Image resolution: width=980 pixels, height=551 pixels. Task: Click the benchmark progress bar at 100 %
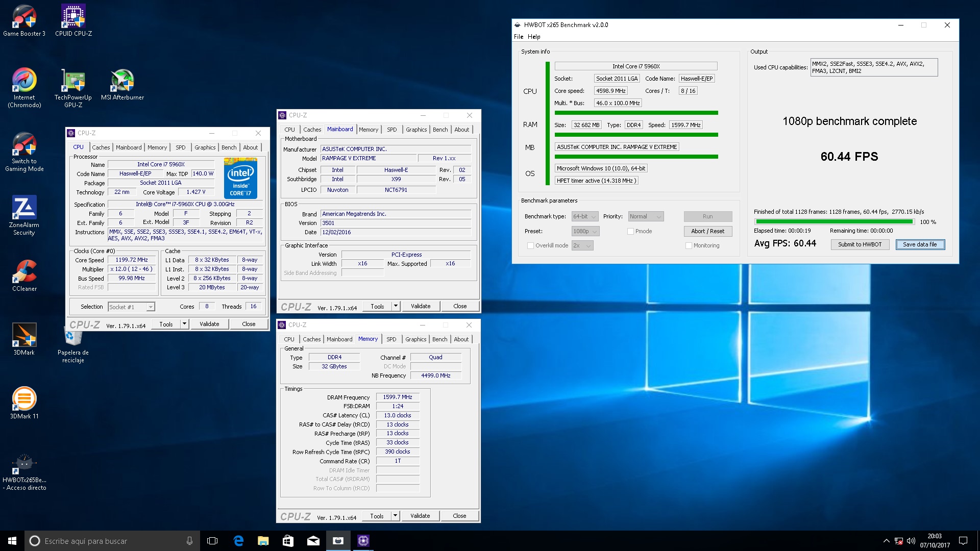(x=834, y=222)
